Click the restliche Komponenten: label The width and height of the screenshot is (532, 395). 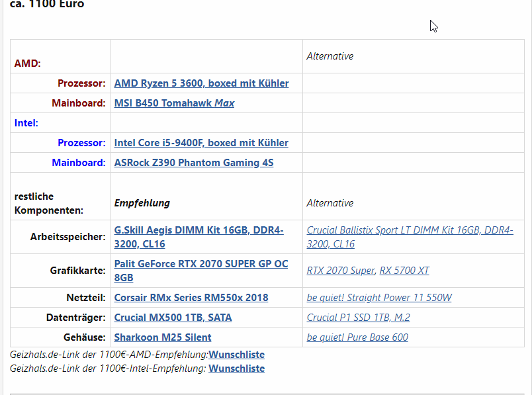click(49, 203)
